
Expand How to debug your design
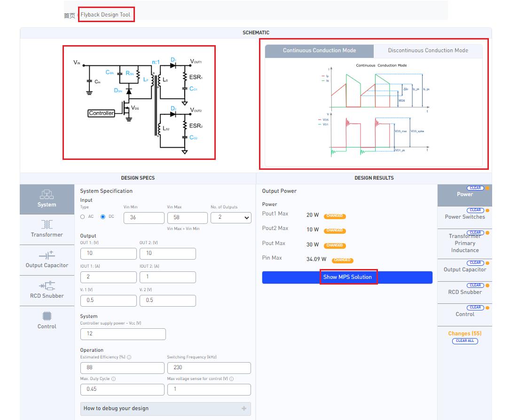pos(165,409)
